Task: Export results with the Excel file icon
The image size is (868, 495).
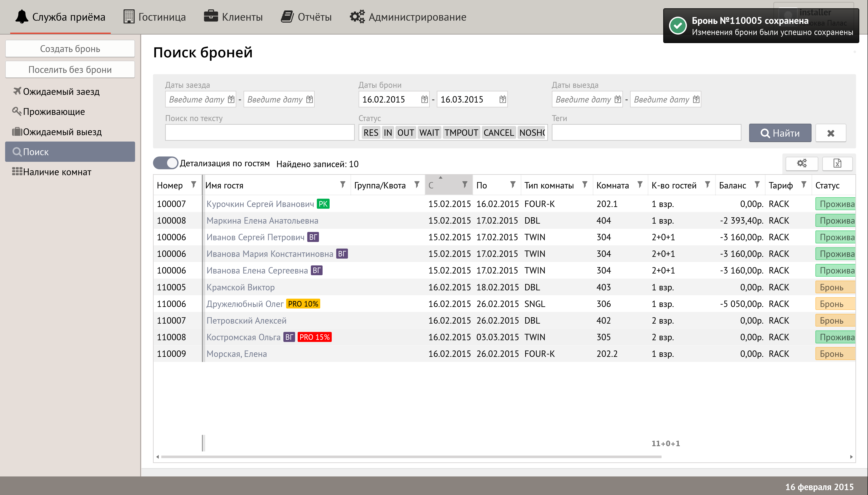Action: (x=837, y=163)
